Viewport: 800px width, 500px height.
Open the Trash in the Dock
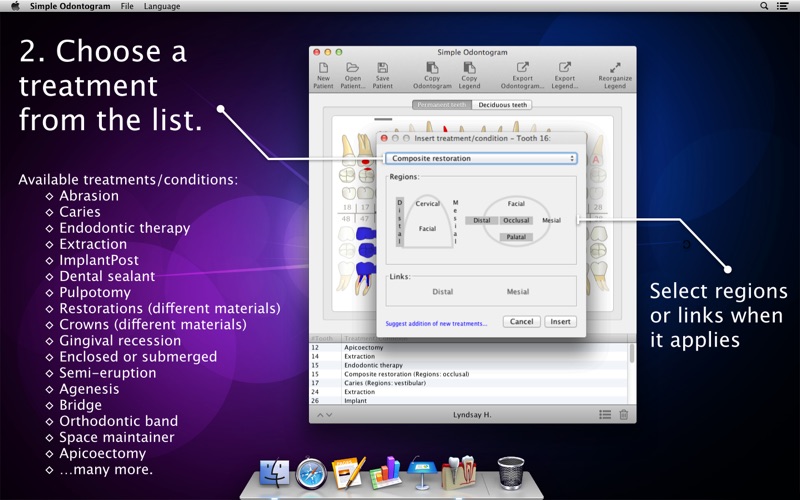[x=511, y=473]
